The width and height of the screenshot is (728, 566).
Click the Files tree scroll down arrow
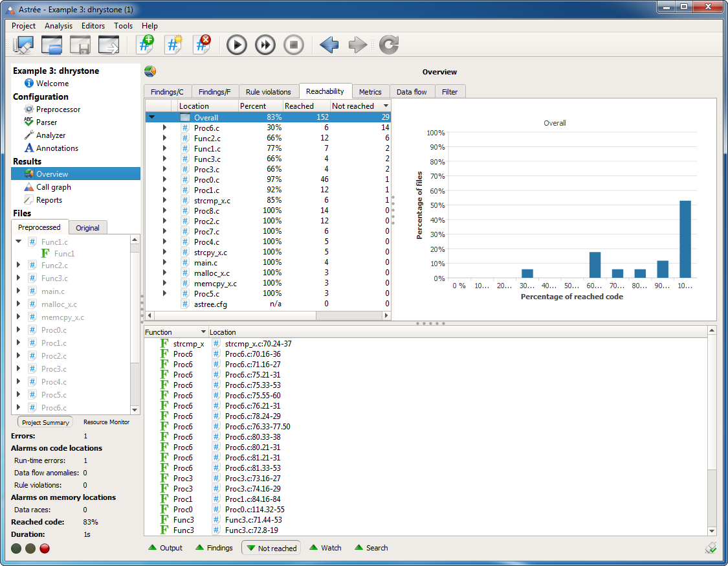tap(135, 409)
